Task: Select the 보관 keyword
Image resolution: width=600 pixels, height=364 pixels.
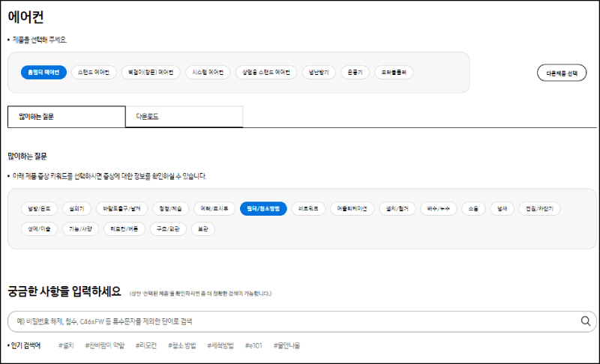Action: pyautogui.click(x=202, y=228)
